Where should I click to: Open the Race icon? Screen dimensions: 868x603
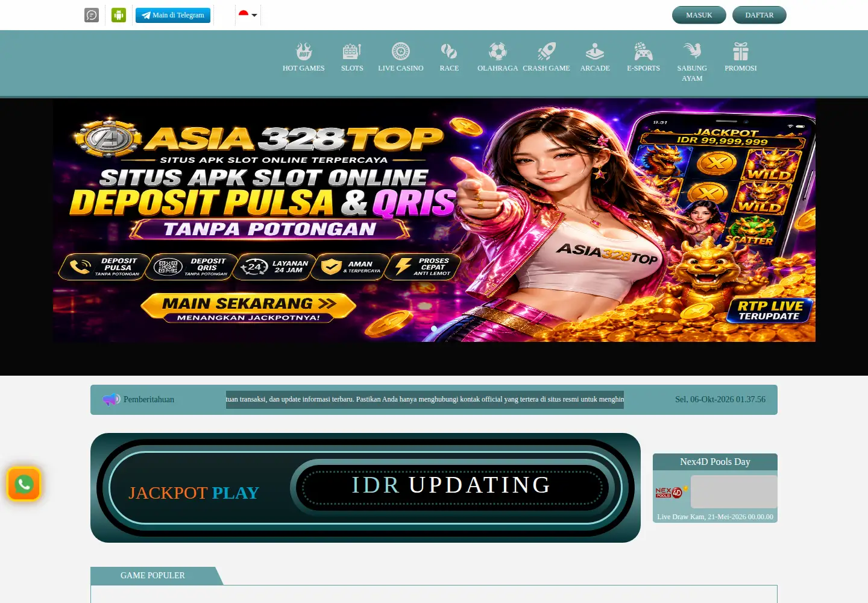click(449, 51)
